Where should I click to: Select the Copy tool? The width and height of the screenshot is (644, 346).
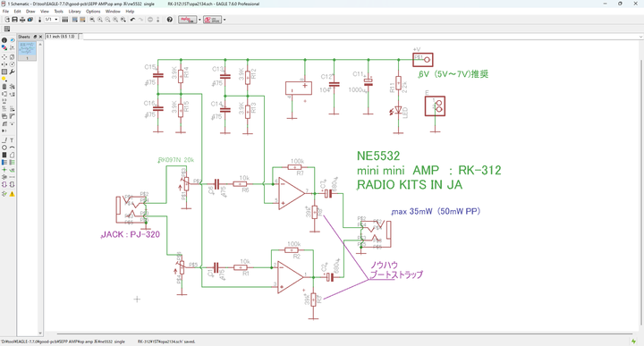pyautogui.click(x=12, y=57)
